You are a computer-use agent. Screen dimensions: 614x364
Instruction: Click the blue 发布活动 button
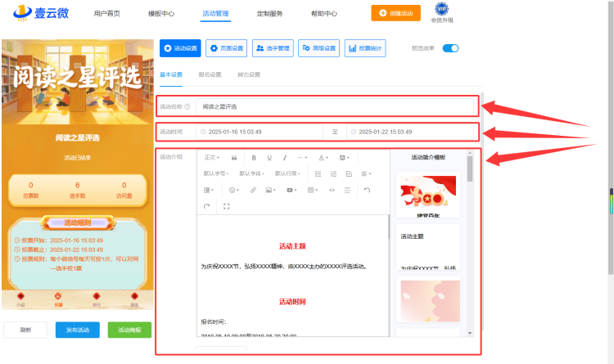coord(78,330)
